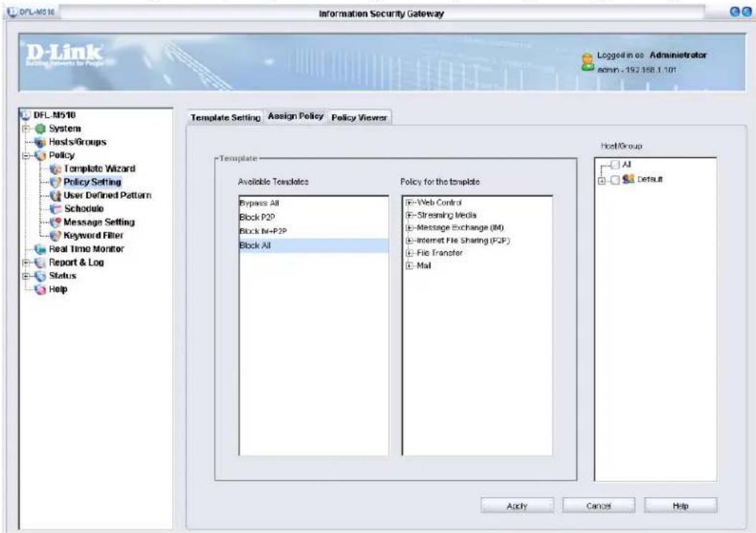The image size is (756, 533).
Task: Select the Block All template
Action: click(314, 245)
